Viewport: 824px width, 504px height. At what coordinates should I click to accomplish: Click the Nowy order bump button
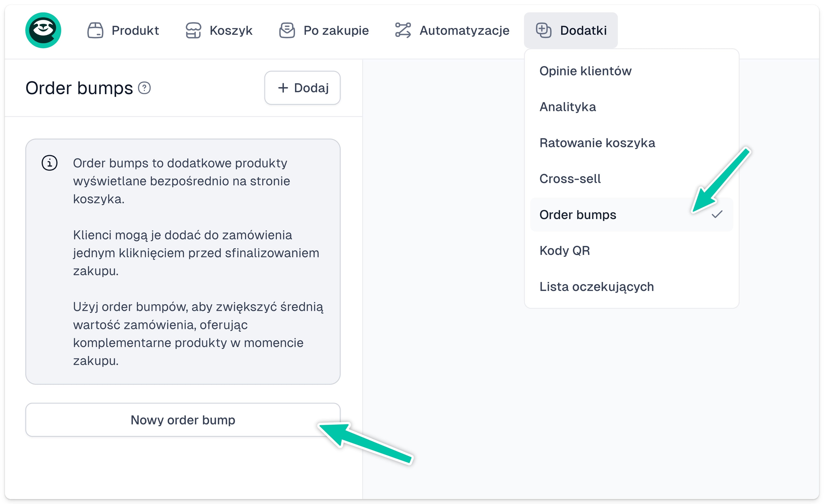[x=183, y=420]
